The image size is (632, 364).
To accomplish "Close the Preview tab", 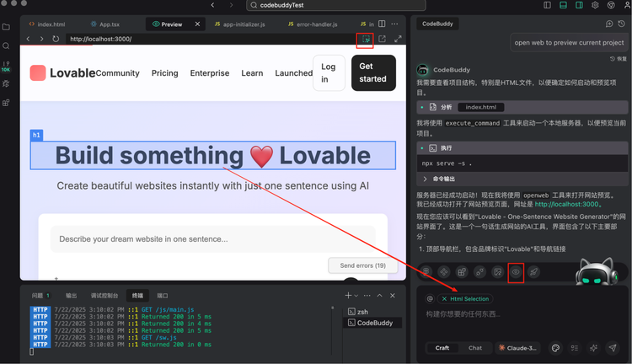I will pos(197,24).
